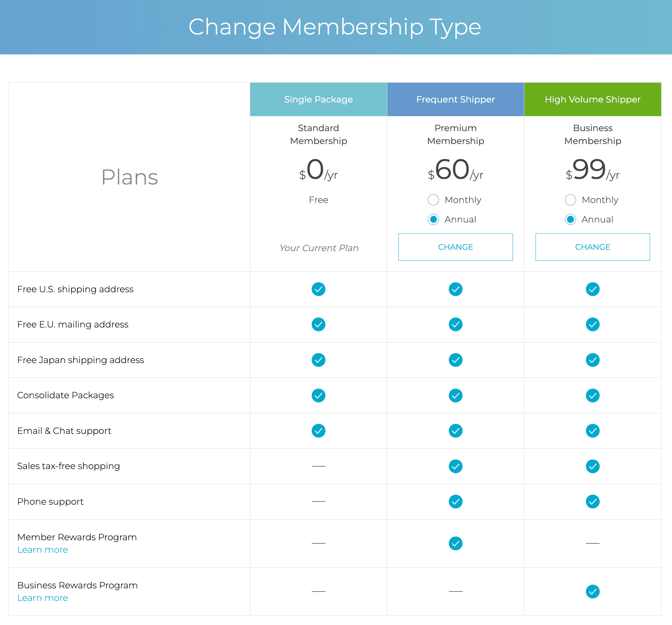Select Monthly billing for Premium Membership

click(x=433, y=200)
